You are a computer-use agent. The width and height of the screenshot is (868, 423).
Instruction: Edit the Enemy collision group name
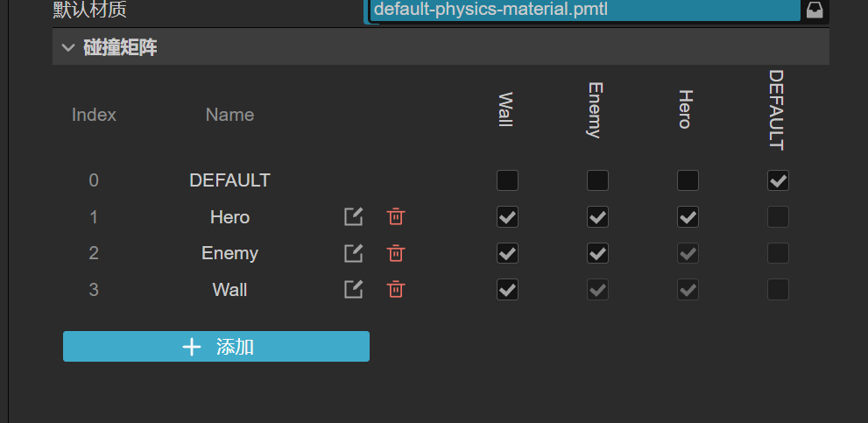click(353, 253)
